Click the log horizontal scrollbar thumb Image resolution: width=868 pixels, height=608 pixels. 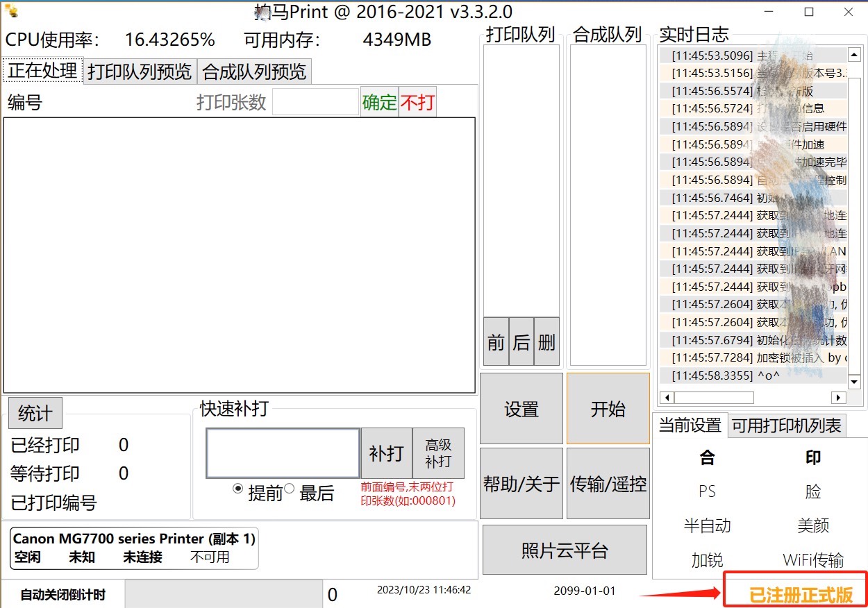pos(714,398)
